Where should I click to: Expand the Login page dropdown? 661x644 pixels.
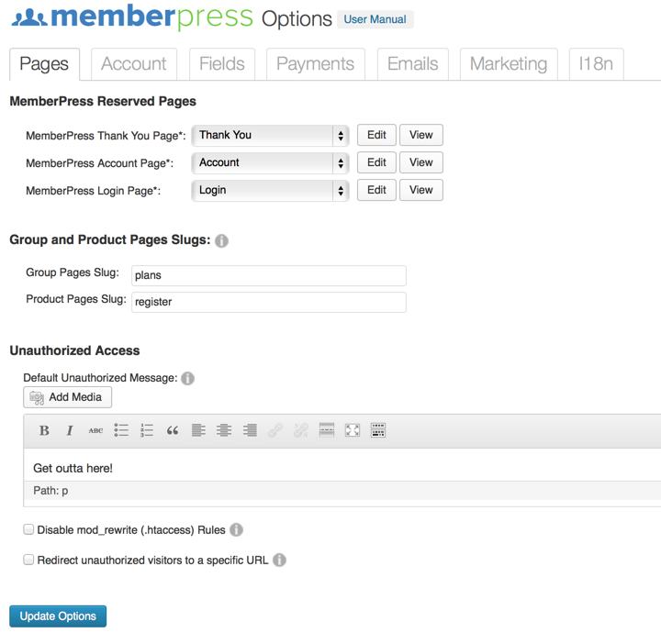pyautogui.click(x=270, y=191)
